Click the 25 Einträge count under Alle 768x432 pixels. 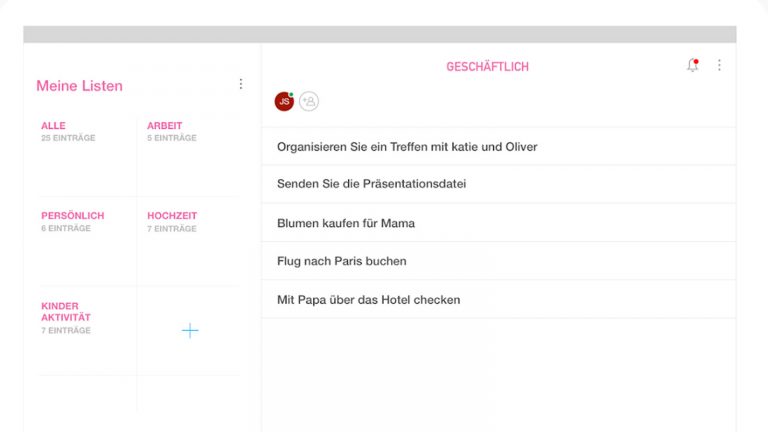point(68,138)
